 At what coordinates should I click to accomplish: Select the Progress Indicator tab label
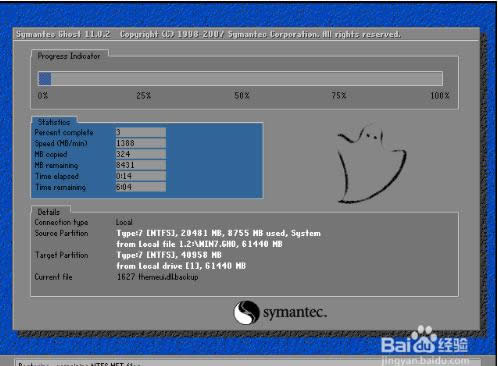pyautogui.click(x=69, y=56)
